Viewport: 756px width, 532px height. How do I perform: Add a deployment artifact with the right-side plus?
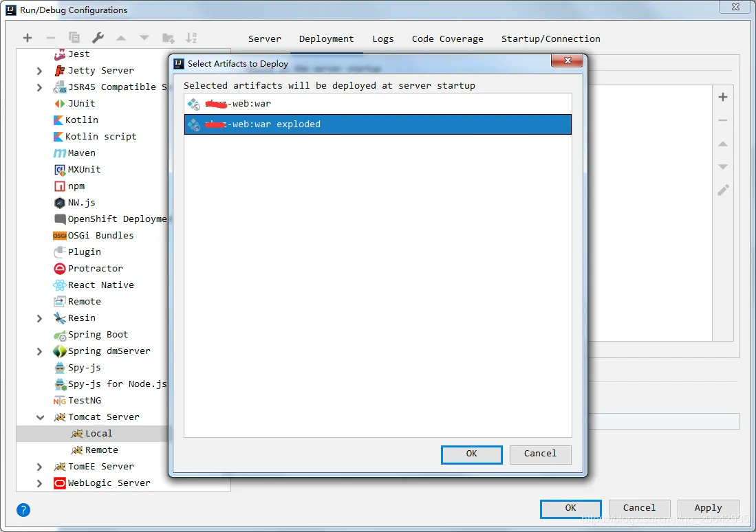pos(723,97)
